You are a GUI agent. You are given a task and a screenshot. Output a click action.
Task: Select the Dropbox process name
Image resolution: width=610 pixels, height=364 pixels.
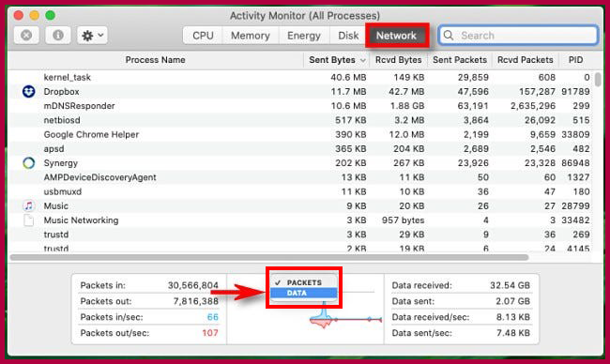point(61,91)
